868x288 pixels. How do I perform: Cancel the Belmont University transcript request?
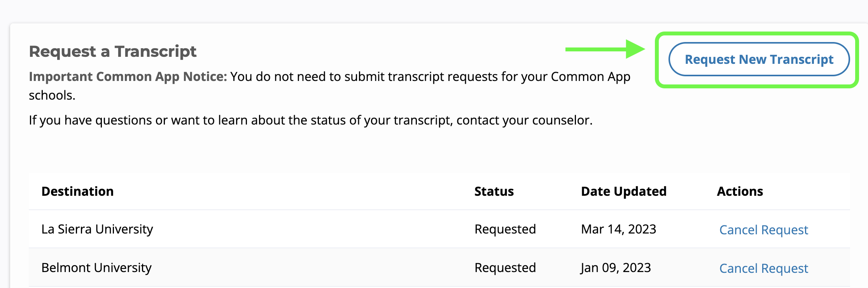click(x=763, y=268)
